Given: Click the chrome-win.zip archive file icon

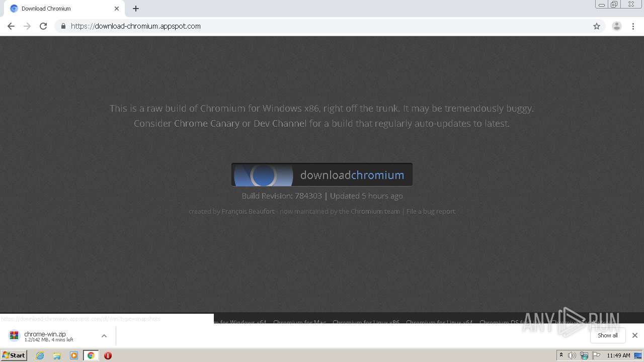Looking at the screenshot, I should click(14, 335).
